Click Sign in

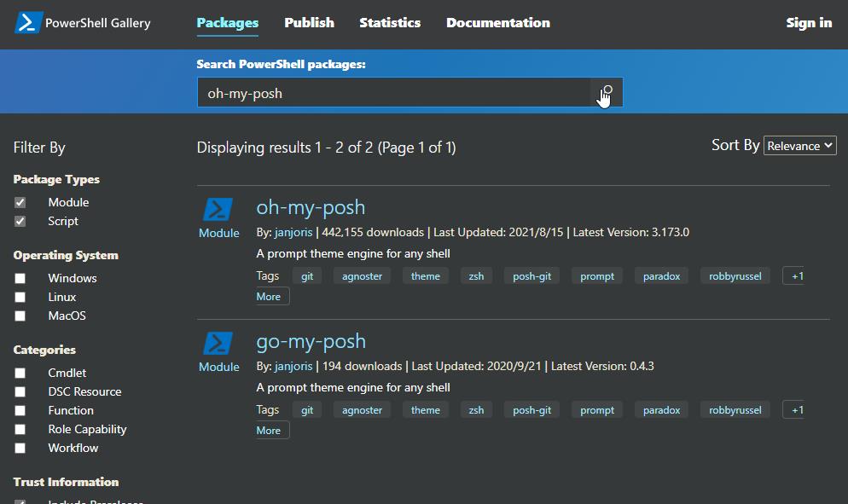click(x=808, y=23)
